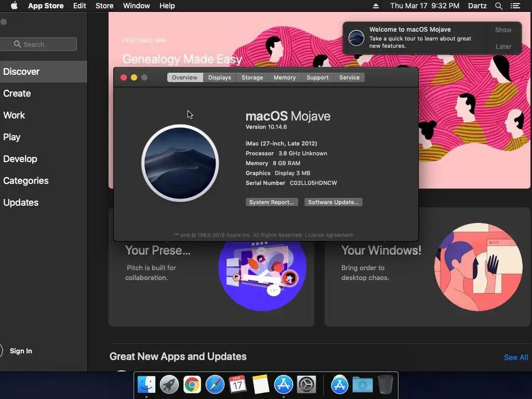532x399 pixels.
Task: Click the second App Store icon beside Downloads
Action: [340, 385]
